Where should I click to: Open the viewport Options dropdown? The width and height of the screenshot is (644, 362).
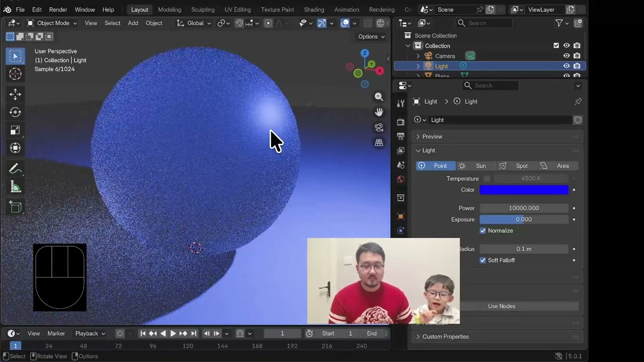coord(371,37)
